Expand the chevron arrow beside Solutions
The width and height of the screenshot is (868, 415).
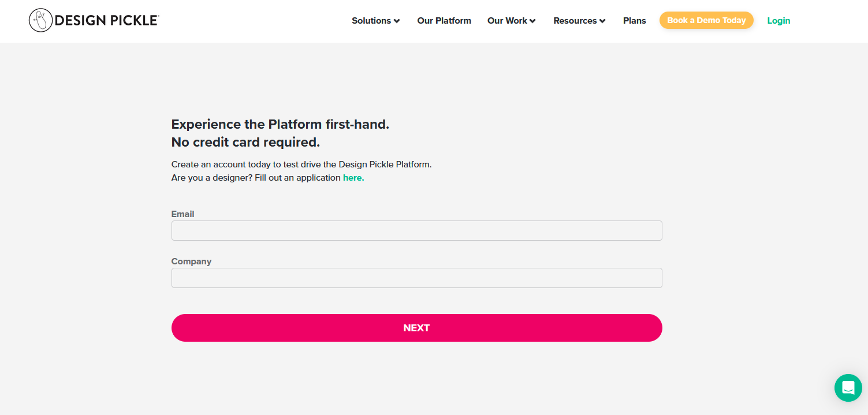[397, 21]
